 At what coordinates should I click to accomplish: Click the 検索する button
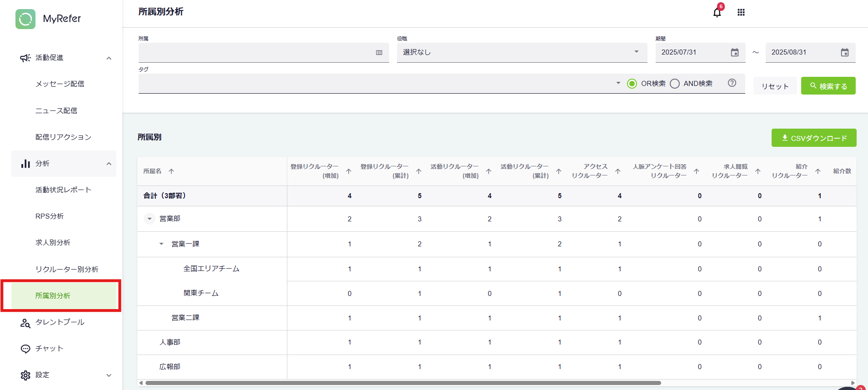pos(828,86)
